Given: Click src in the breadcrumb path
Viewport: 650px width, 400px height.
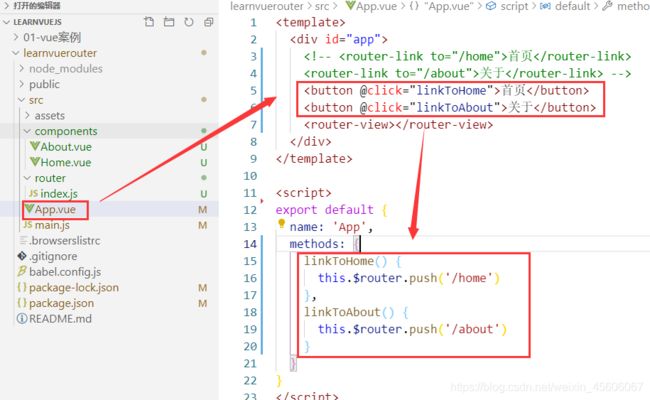Looking at the screenshot, I should [x=322, y=6].
